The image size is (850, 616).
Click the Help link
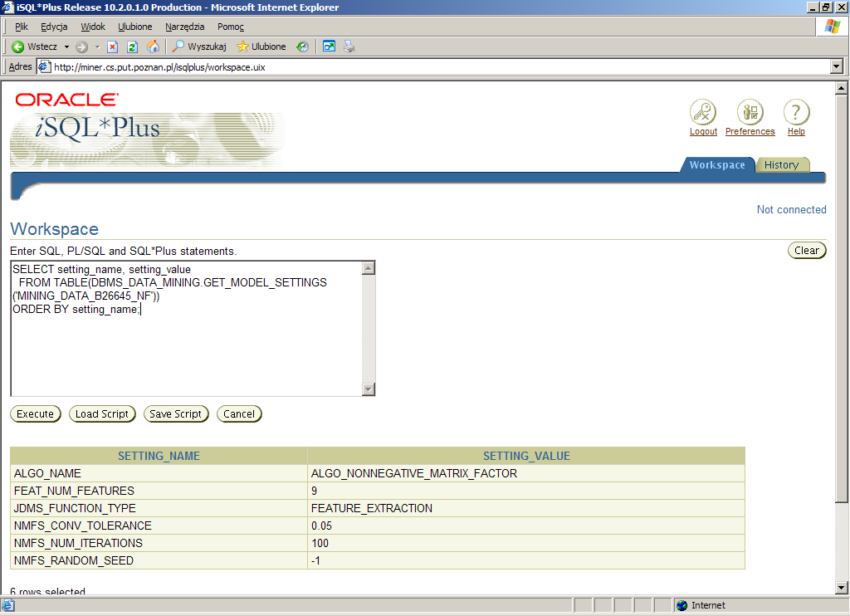tap(796, 131)
